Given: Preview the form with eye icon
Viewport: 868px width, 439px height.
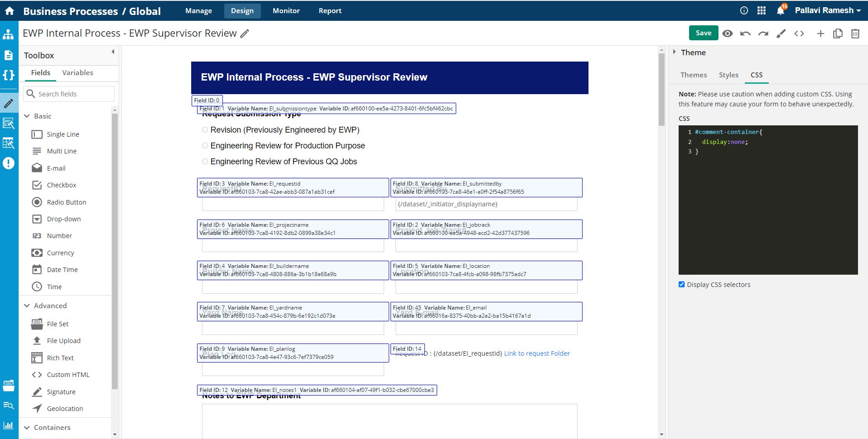Looking at the screenshot, I should pyautogui.click(x=728, y=33).
